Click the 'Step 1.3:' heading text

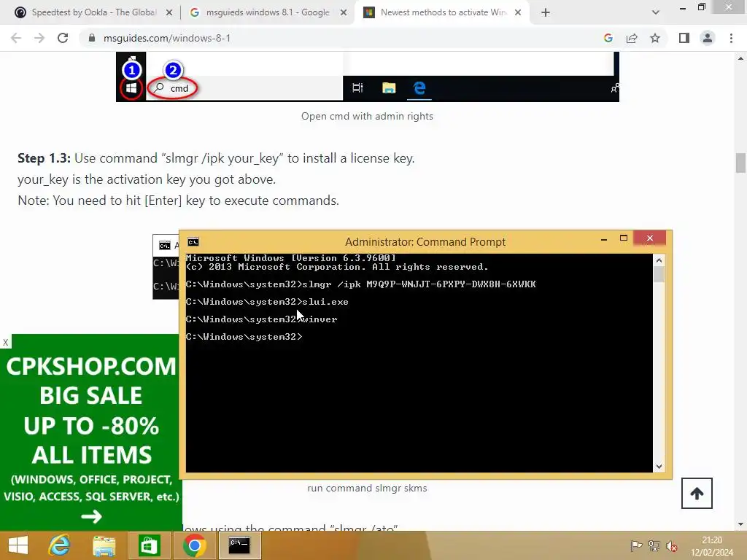(44, 158)
